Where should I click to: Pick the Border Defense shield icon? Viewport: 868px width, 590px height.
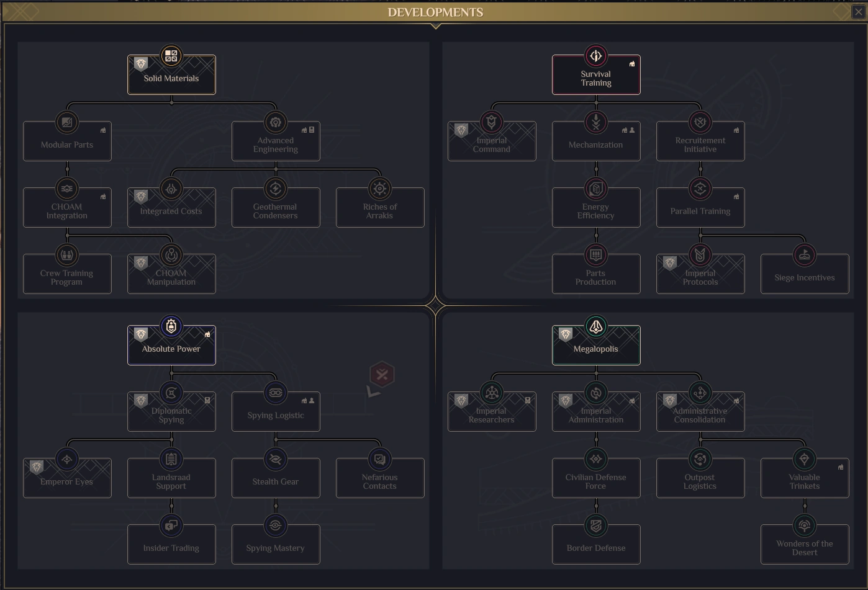596,525
